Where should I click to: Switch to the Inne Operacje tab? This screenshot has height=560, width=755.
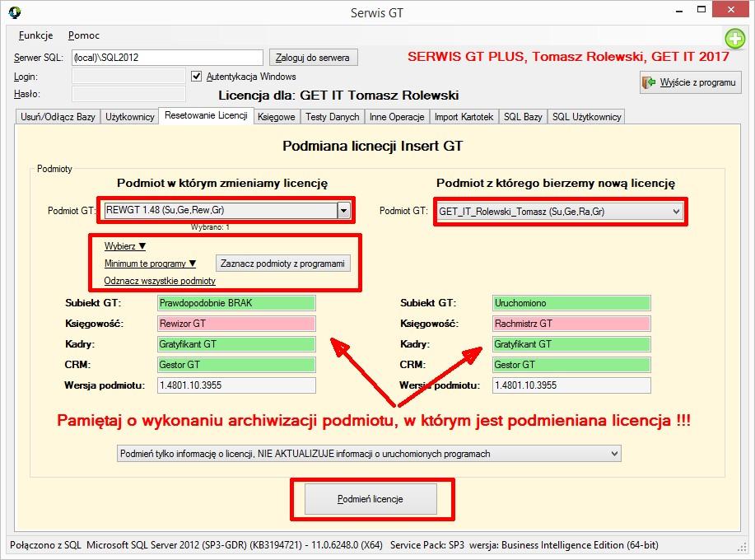(397, 116)
